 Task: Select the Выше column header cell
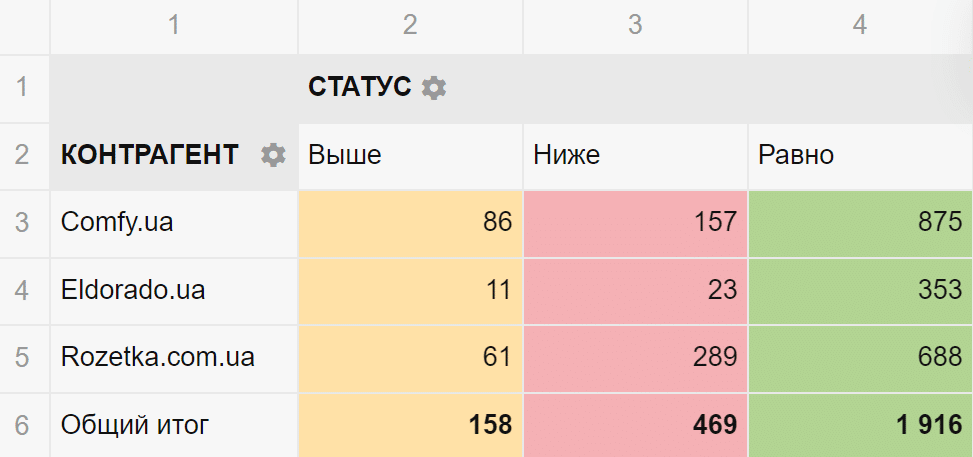410,155
